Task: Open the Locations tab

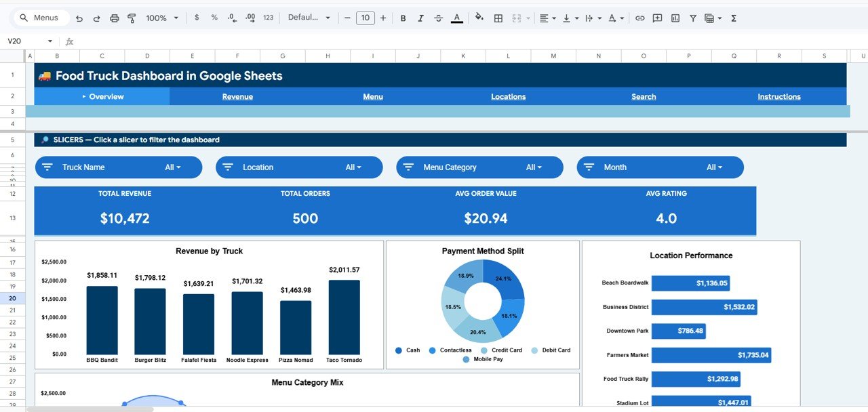Action: [508, 96]
